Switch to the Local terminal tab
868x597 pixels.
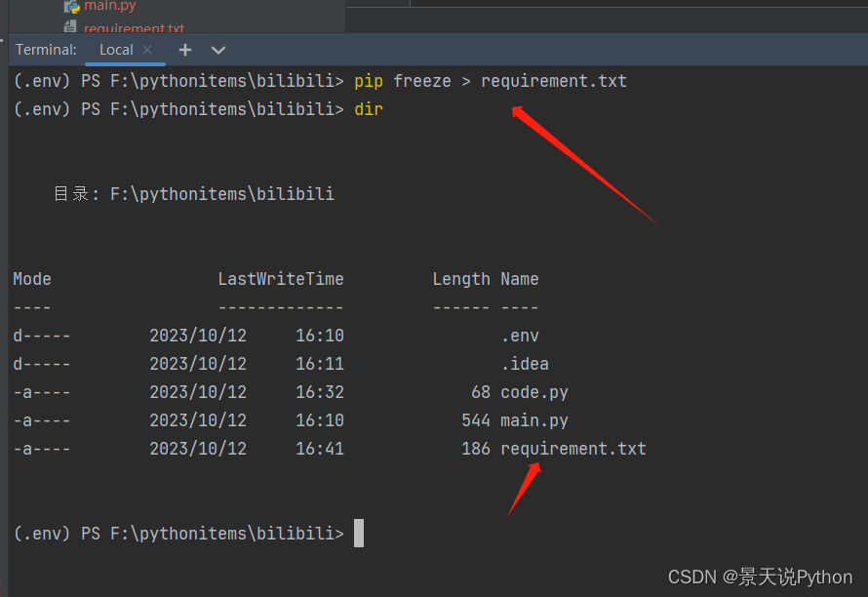[x=115, y=50]
